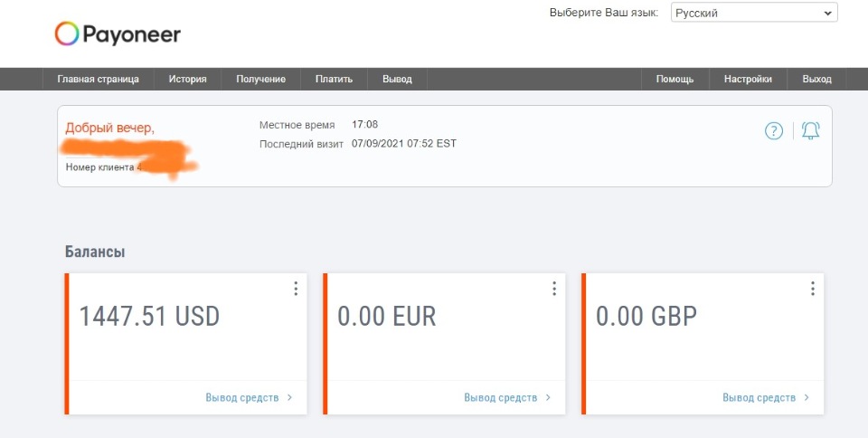
Task: Open Главная страница menu item
Action: pyautogui.click(x=98, y=80)
